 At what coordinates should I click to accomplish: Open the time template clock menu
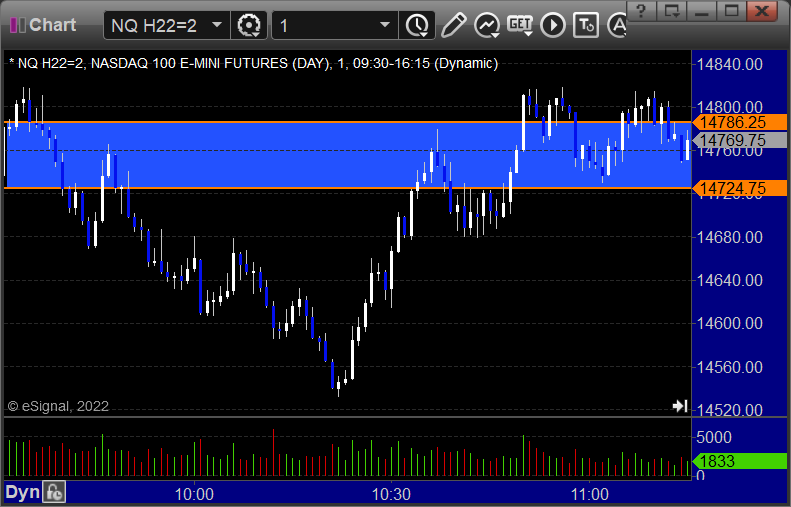click(417, 25)
